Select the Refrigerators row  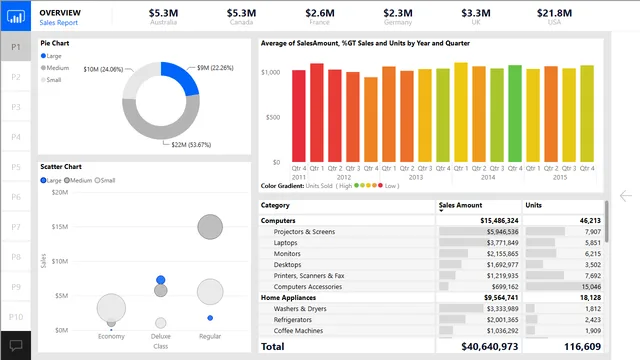(x=431, y=320)
